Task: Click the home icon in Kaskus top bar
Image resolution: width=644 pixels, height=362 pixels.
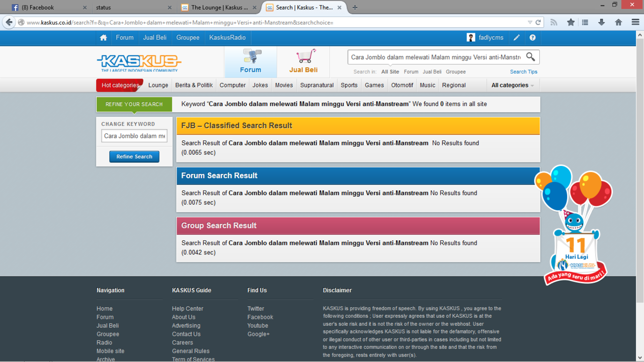Action: click(x=103, y=38)
